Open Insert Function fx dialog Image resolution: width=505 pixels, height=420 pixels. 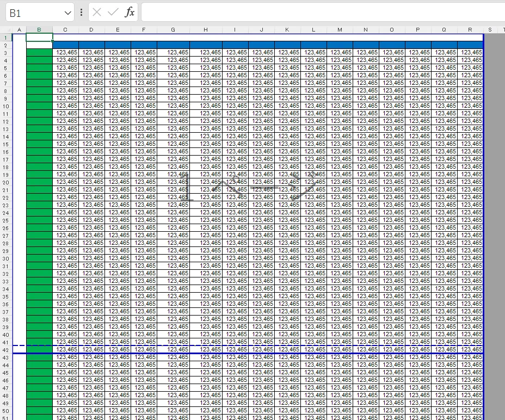(130, 12)
